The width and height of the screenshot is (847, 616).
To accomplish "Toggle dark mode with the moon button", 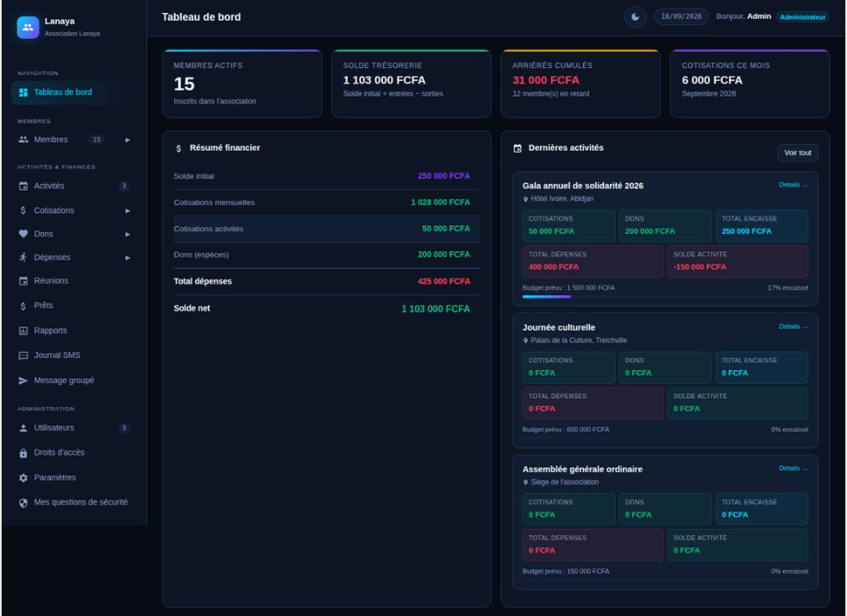I will pyautogui.click(x=635, y=16).
